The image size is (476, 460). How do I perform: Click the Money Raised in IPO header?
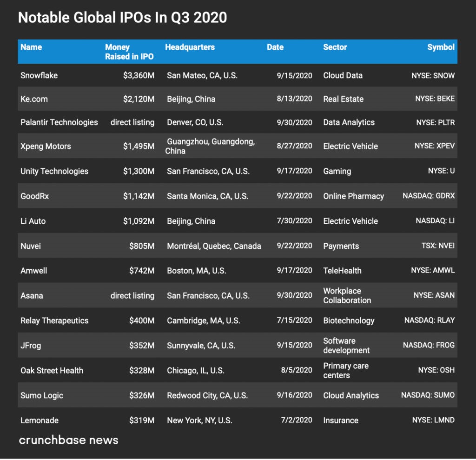click(129, 52)
